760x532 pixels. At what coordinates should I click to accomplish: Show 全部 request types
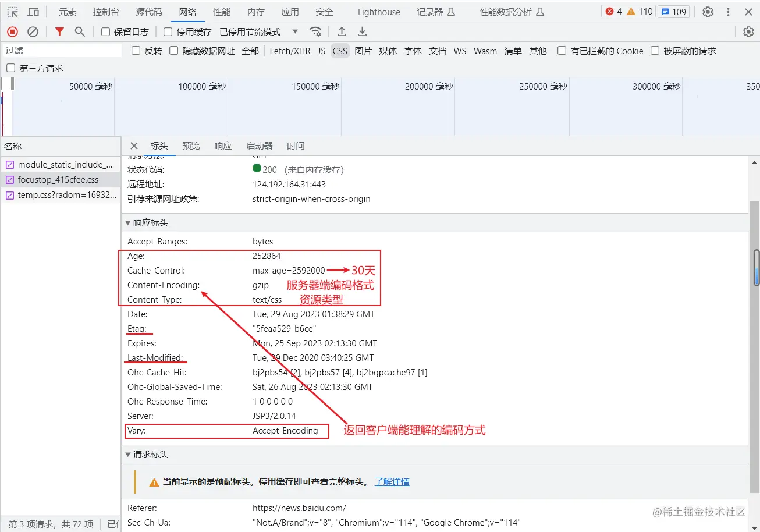pyautogui.click(x=250, y=51)
